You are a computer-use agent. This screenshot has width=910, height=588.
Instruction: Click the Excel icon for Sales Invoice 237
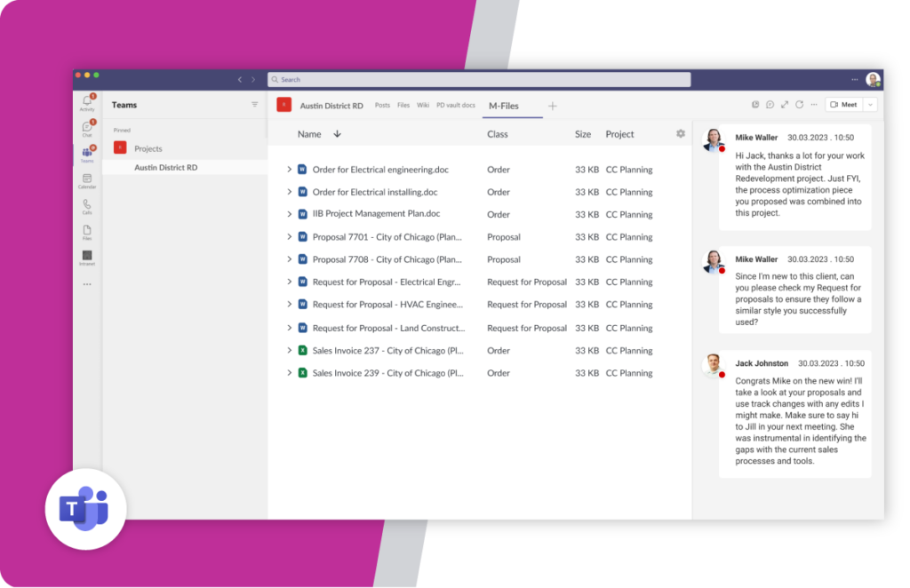[x=302, y=350]
